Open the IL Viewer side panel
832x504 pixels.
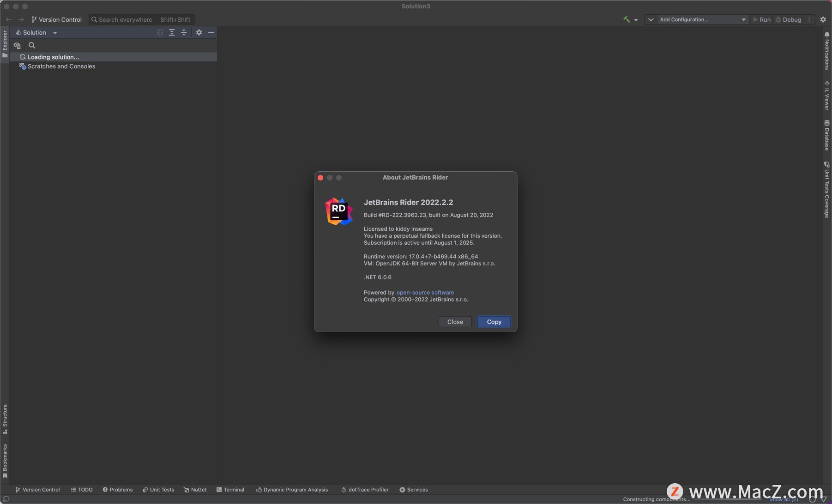pos(826,96)
